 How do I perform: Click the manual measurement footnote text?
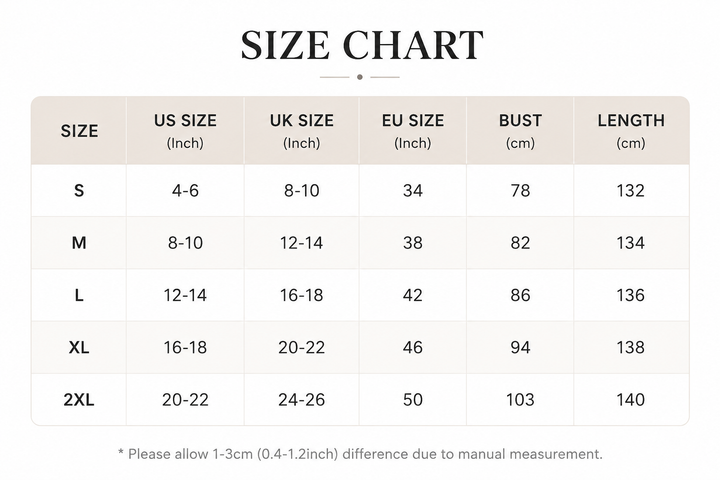360,454
